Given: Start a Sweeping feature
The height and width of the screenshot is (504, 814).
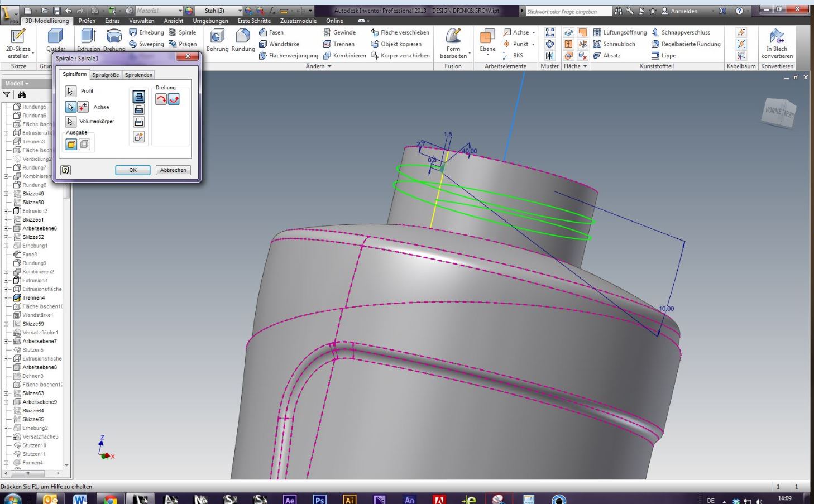Looking at the screenshot, I should pyautogui.click(x=146, y=44).
